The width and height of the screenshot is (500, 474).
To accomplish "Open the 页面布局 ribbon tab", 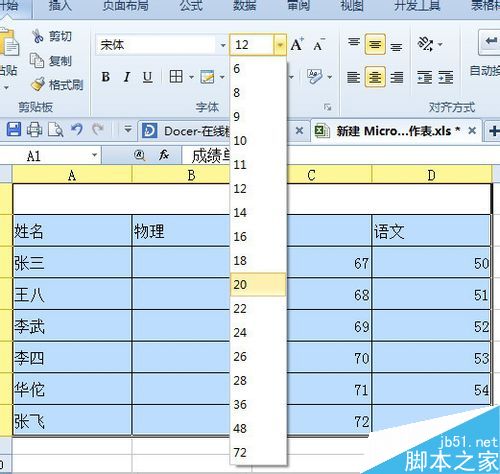I will pos(125,6).
